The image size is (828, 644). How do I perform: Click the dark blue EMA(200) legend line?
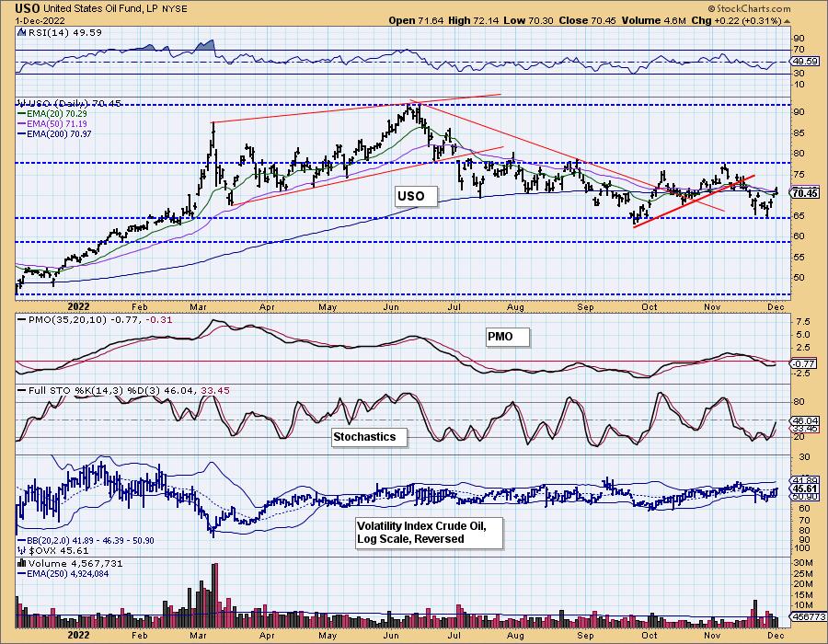pos(22,134)
